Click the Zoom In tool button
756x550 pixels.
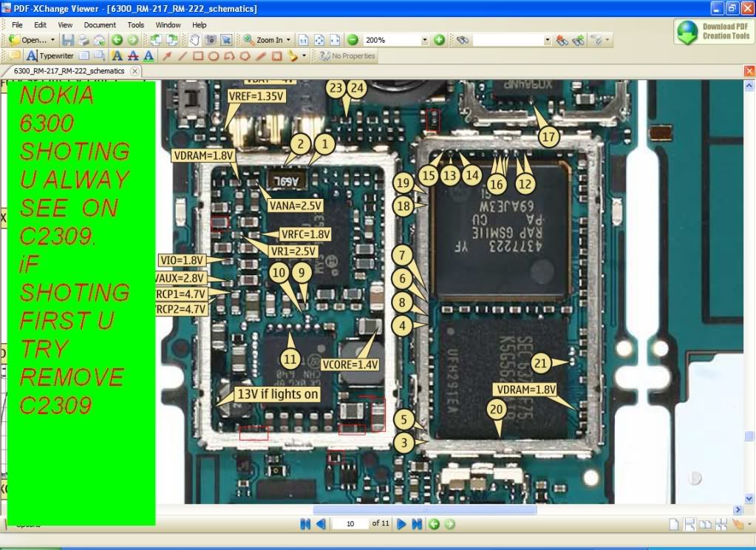point(263,40)
